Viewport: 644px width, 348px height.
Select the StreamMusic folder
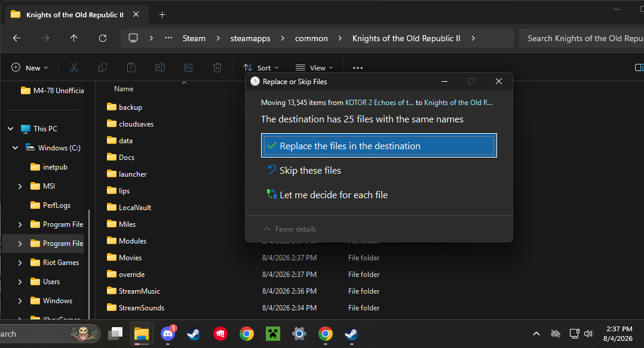pos(133,291)
